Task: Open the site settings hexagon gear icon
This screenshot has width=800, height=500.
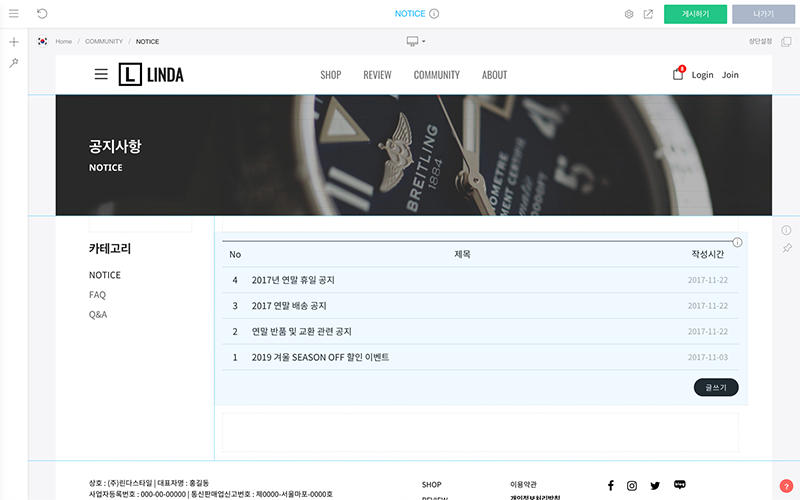Action: [x=629, y=14]
